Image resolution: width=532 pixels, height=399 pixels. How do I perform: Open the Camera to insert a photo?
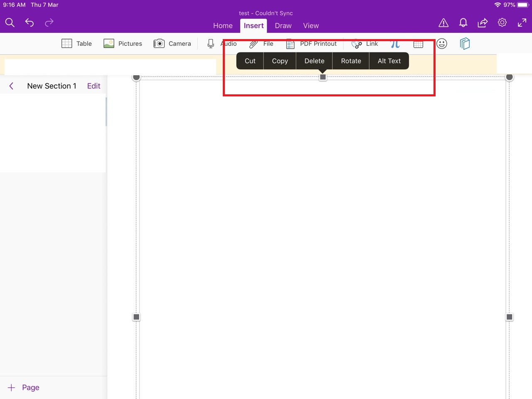172,44
